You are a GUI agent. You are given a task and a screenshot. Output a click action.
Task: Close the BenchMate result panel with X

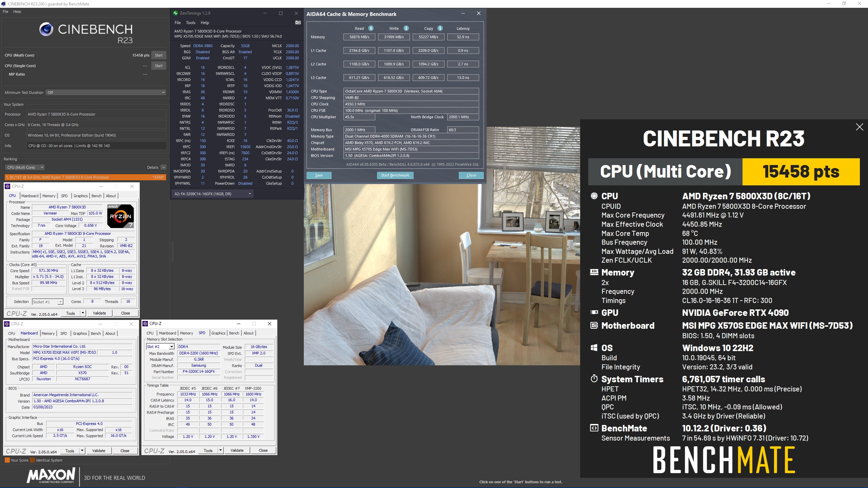[x=859, y=127]
